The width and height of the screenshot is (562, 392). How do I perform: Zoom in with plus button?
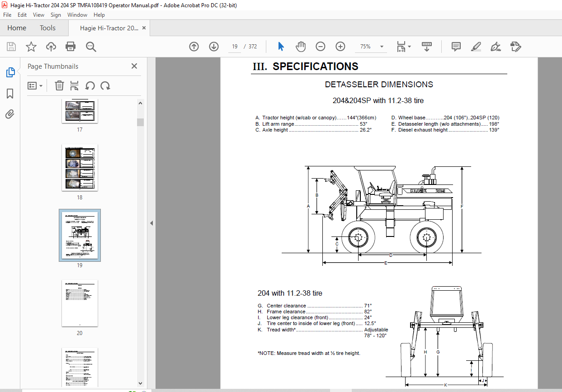[340, 47]
